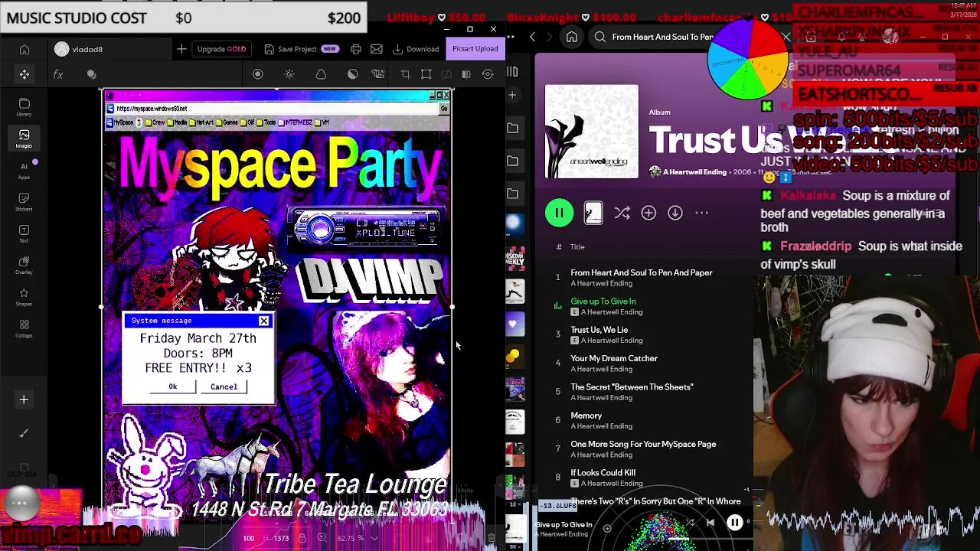980x551 pixels.
Task: Open the opacity triangle icon
Action: pyautogui.click(x=321, y=74)
